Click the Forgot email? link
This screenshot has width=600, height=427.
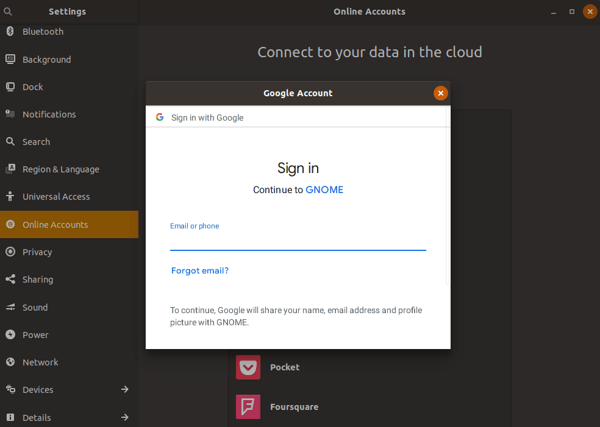click(200, 271)
